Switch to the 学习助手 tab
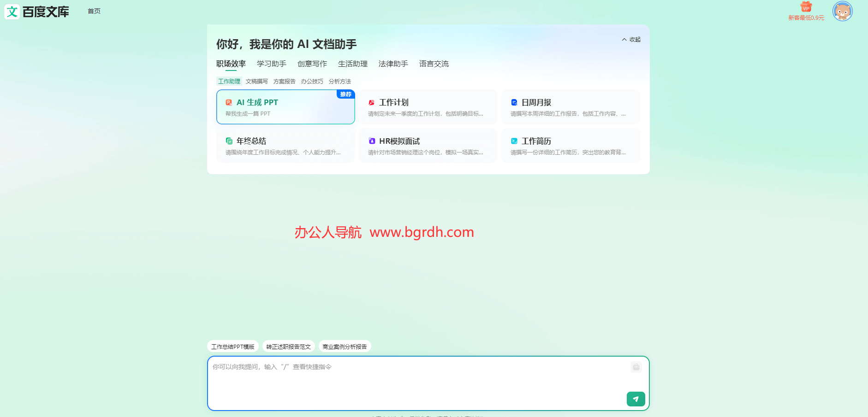 271,64
